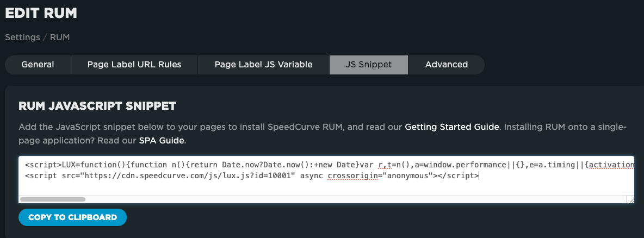The height and width of the screenshot is (238, 644).
Task: Click the textarea resize handle corner
Action: (631, 200)
